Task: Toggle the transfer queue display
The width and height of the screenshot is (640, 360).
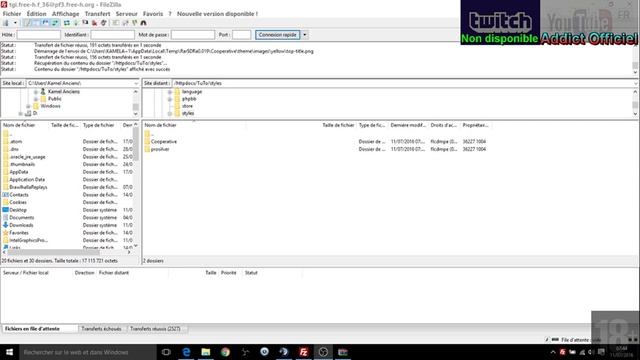Action: (55, 23)
